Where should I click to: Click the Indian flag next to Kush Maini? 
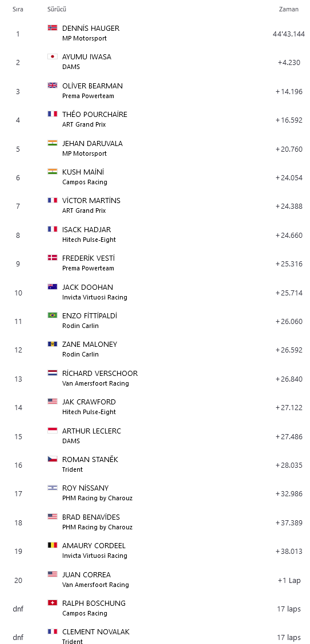click(x=52, y=172)
